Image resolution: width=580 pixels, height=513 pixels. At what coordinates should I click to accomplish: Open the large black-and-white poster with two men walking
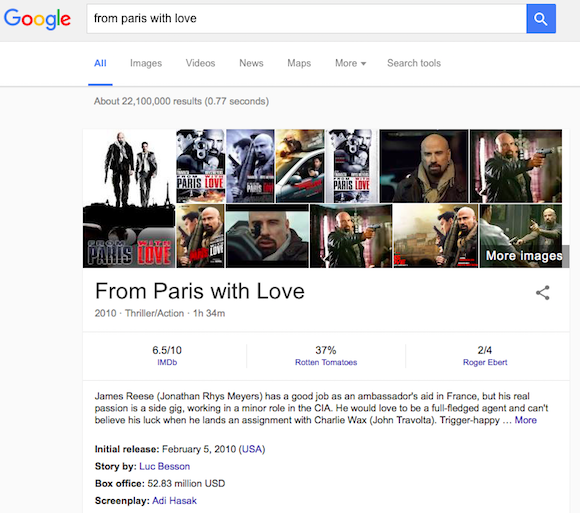click(129, 198)
